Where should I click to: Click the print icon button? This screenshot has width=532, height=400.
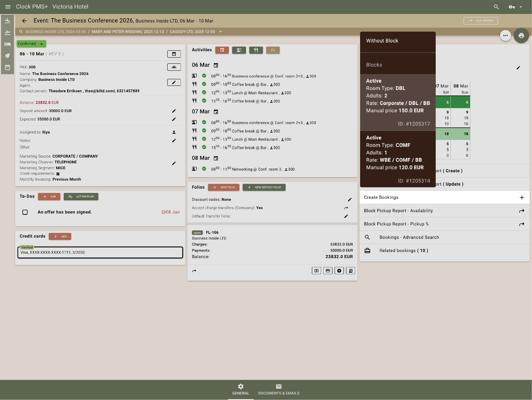point(521,36)
